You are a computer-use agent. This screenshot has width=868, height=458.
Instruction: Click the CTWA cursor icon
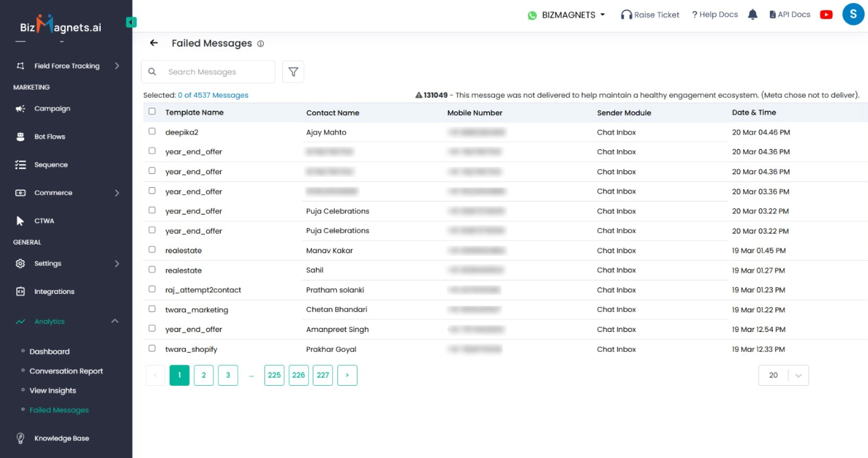pos(20,221)
